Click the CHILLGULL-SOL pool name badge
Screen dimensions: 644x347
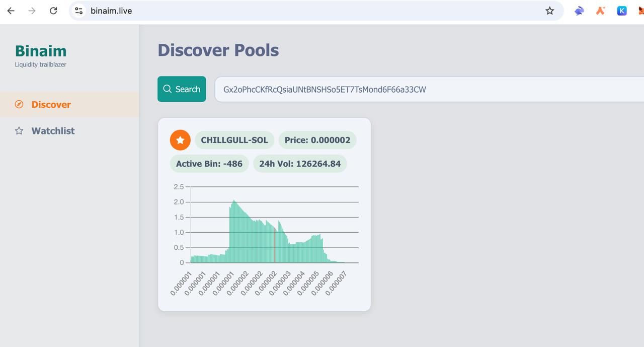pyautogui.click(x=234, y=140)
